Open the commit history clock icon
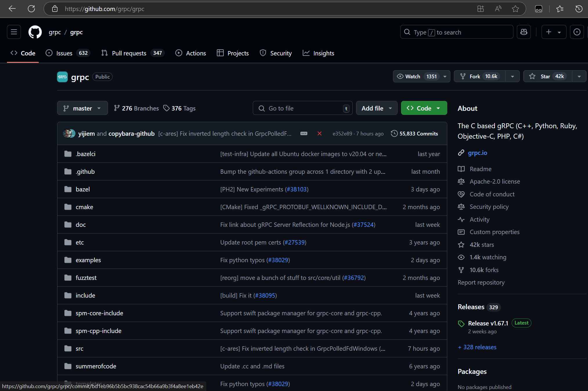Screen dimensions: 588x391 (x=394, y=134)
